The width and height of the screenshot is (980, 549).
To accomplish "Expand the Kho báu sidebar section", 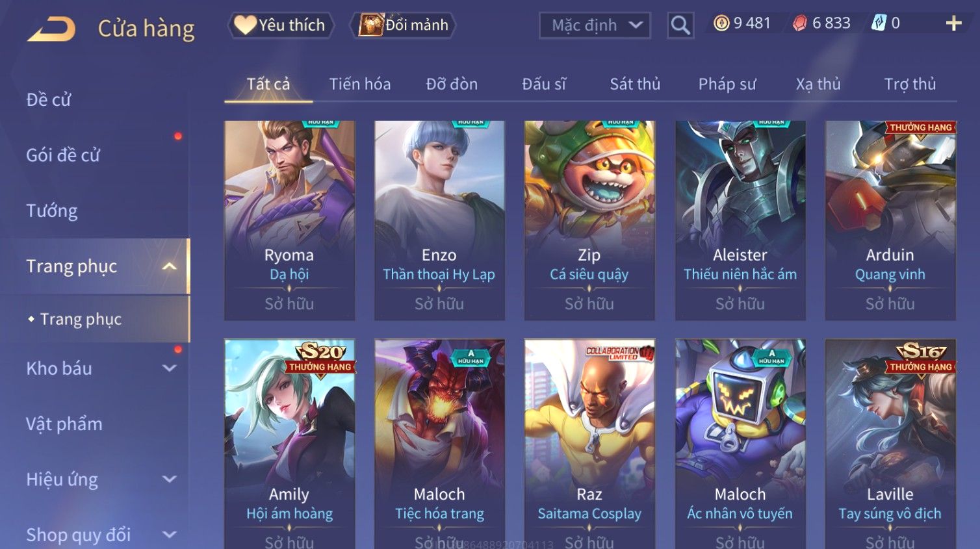I will 169,368.
